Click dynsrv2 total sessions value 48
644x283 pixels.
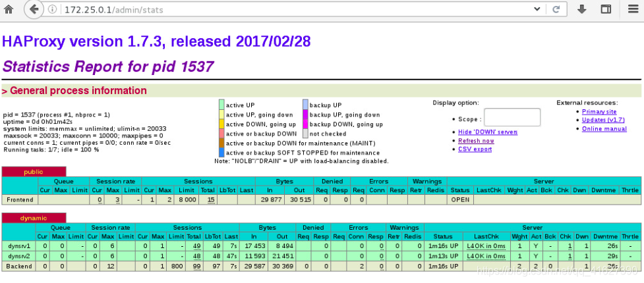coord(196,255)
